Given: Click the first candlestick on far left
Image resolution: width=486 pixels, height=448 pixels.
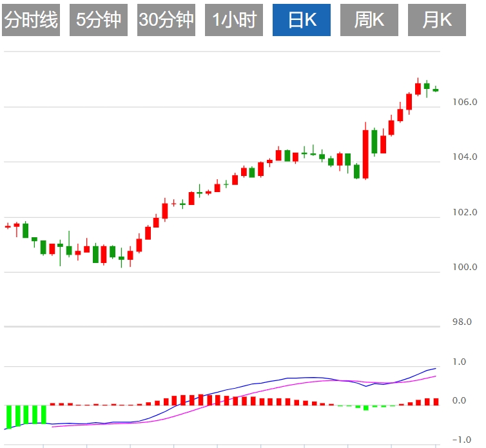Looking at the screenshot, I should point(8,226).
